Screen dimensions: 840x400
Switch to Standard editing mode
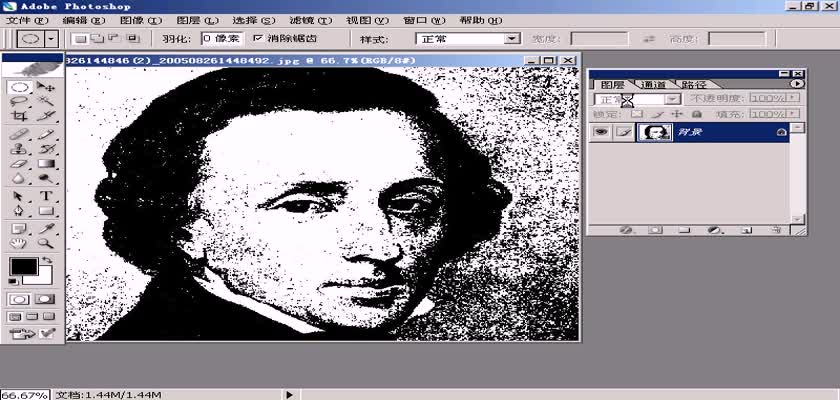20,299
